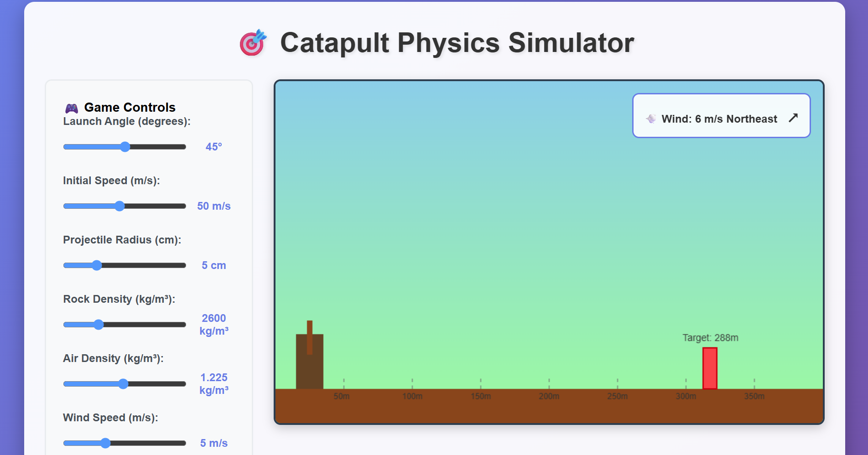This screenshot has height=455, width=868.
Task: Click the wind gust icon
Action: point(651,119)
